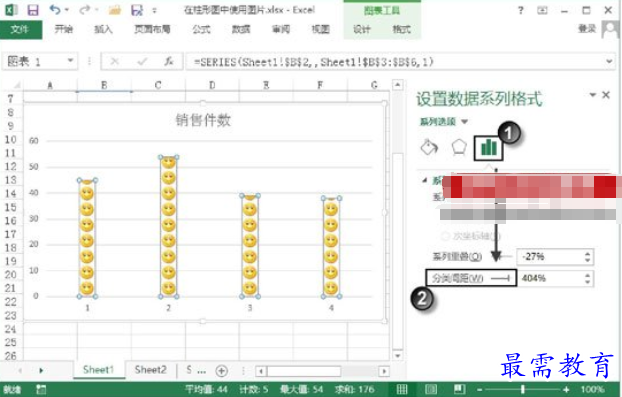Click the Insert Function fx icon
Screen dimensions: 622x397
tap(169, 61)
